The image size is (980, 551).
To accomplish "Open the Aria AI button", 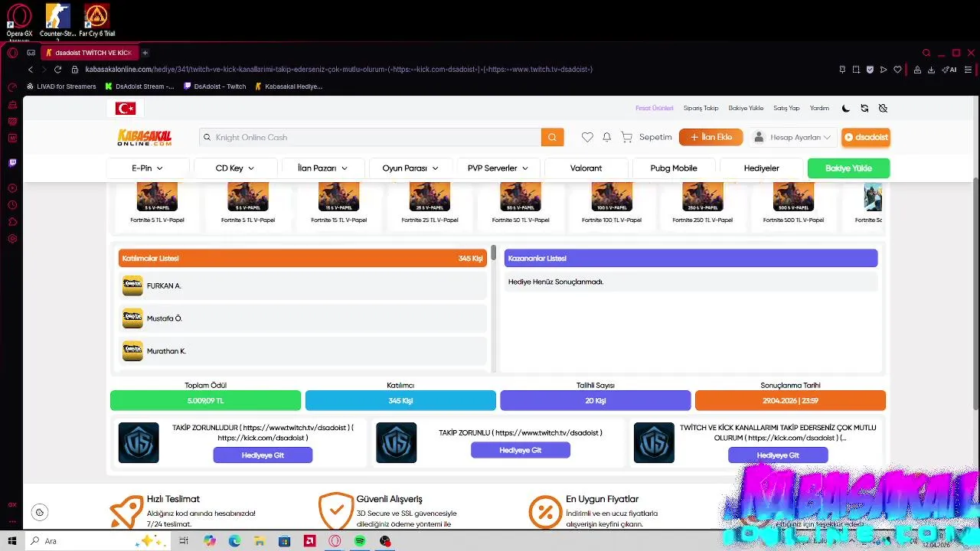I will coord(949,70).
